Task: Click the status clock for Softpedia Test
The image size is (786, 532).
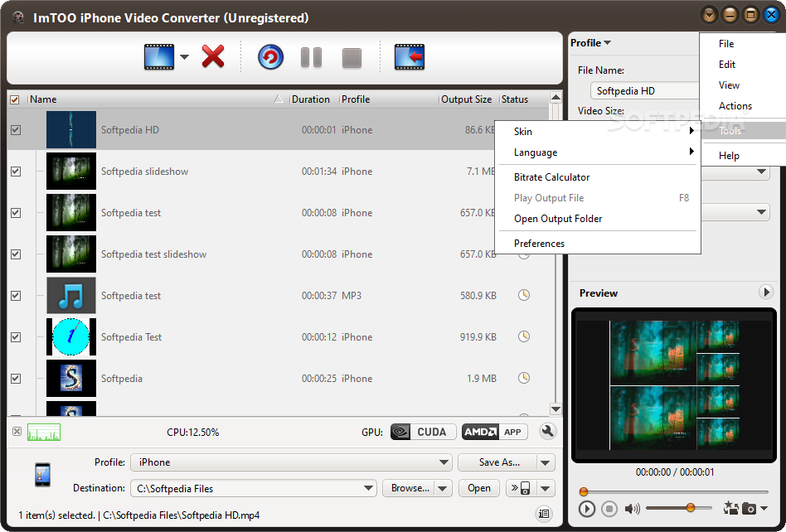Action: pos(524,336)
